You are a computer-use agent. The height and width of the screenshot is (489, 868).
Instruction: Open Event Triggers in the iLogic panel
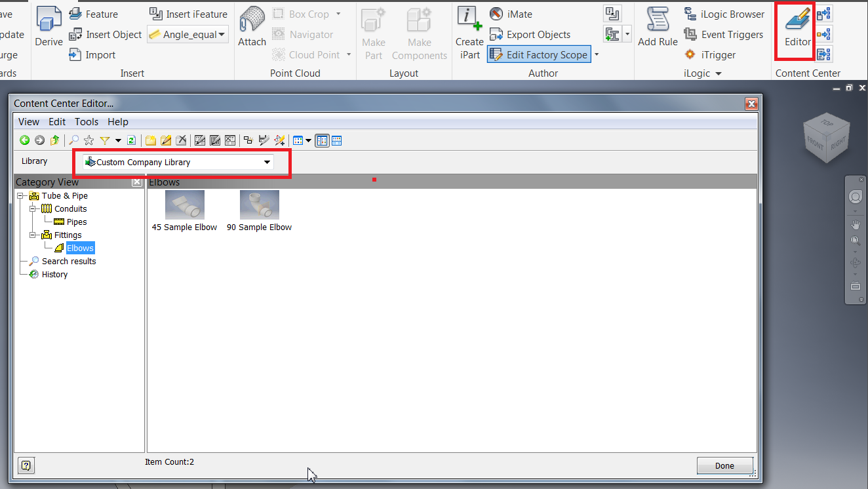click(724, 34)
